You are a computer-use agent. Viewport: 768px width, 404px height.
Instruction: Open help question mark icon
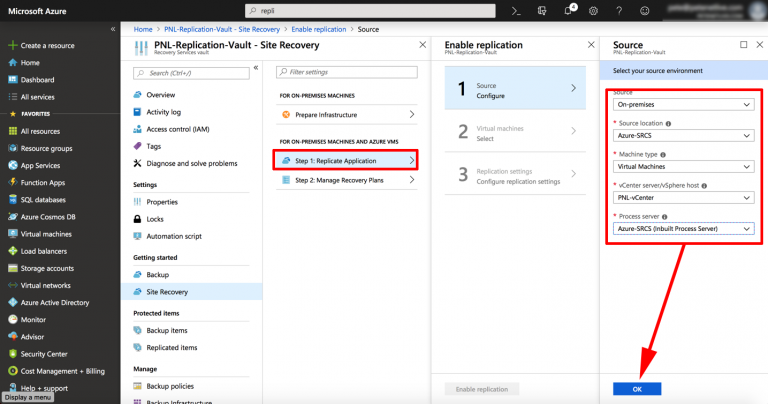coord(619,11)
